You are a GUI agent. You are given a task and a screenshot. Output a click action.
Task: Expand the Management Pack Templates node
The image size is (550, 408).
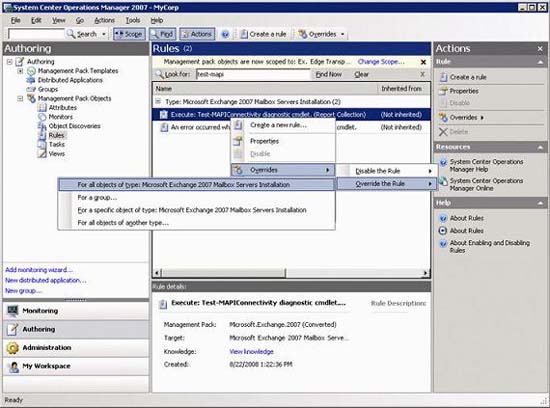[x=20, y=71]
